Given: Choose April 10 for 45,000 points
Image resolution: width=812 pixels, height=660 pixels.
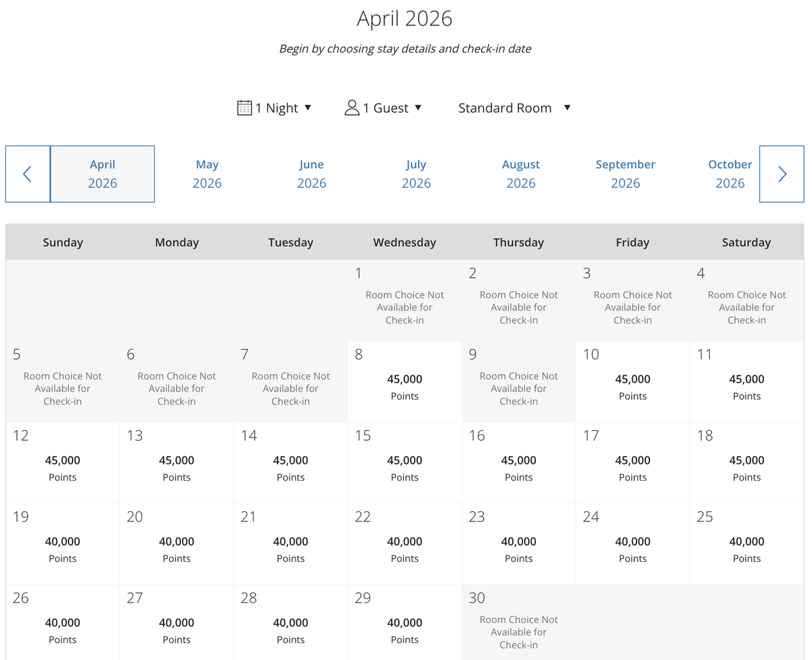Looking at the screenshot, I should coord(633,382).
